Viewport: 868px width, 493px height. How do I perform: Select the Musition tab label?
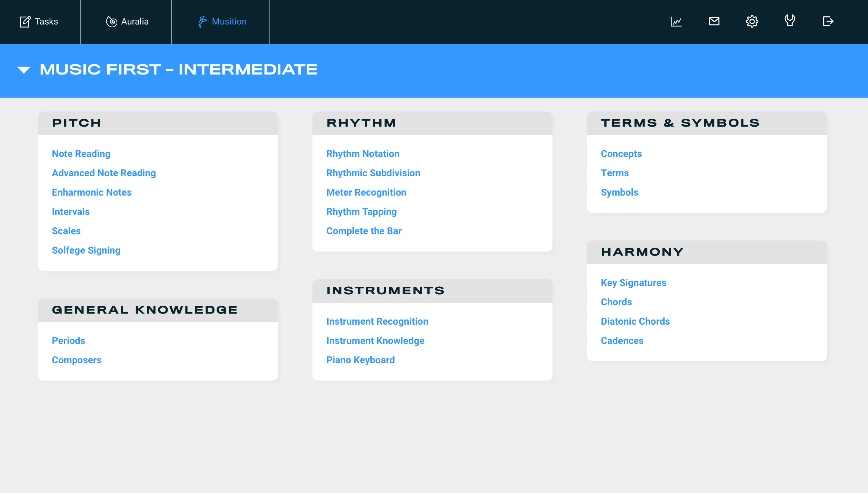click(229, 22)
